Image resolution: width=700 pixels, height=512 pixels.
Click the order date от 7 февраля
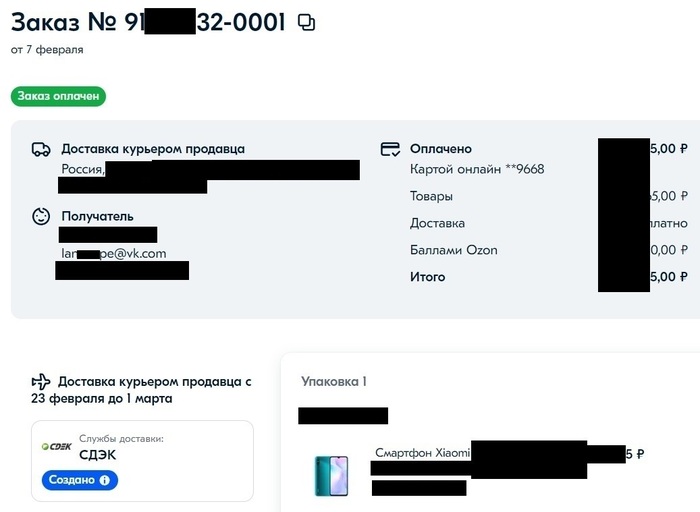point(47,49)
